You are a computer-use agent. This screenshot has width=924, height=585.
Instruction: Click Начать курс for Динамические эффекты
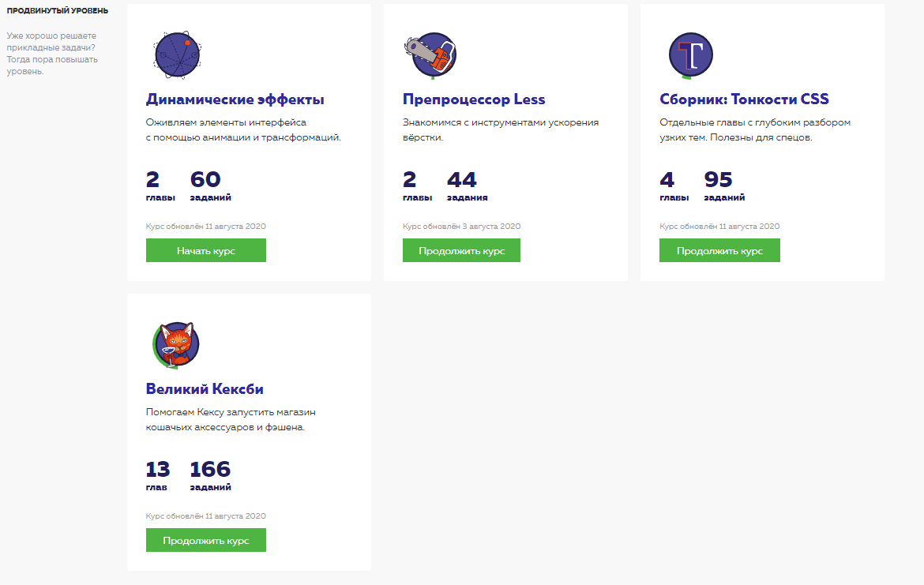205,250
